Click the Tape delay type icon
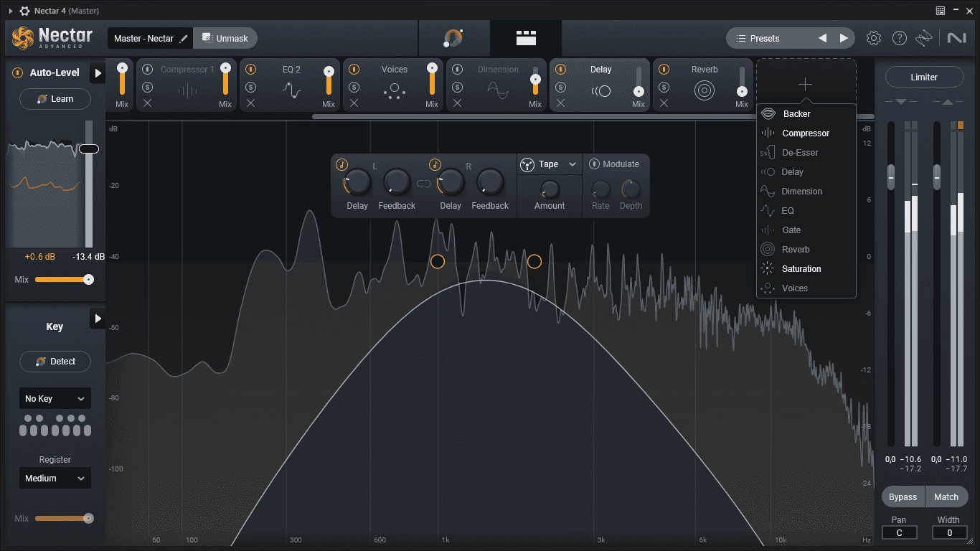This screenshot has height=551, width=980. click(527, 164)
